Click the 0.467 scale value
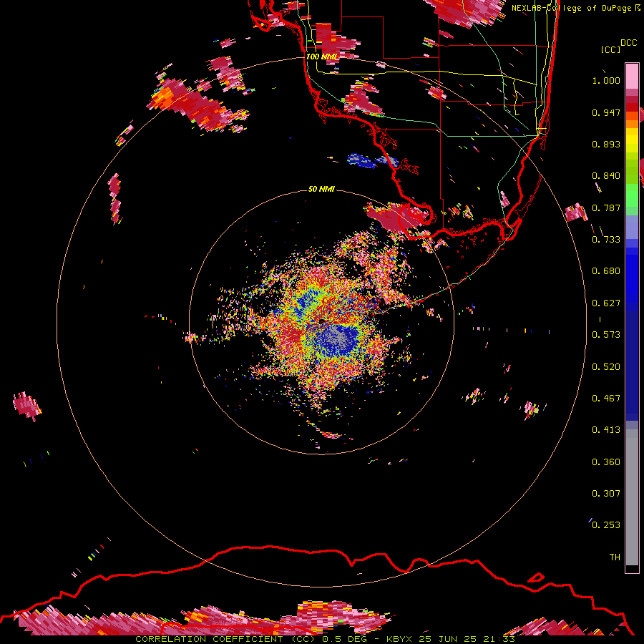Viewport: 644px width, 644px height. pos(606,399)
